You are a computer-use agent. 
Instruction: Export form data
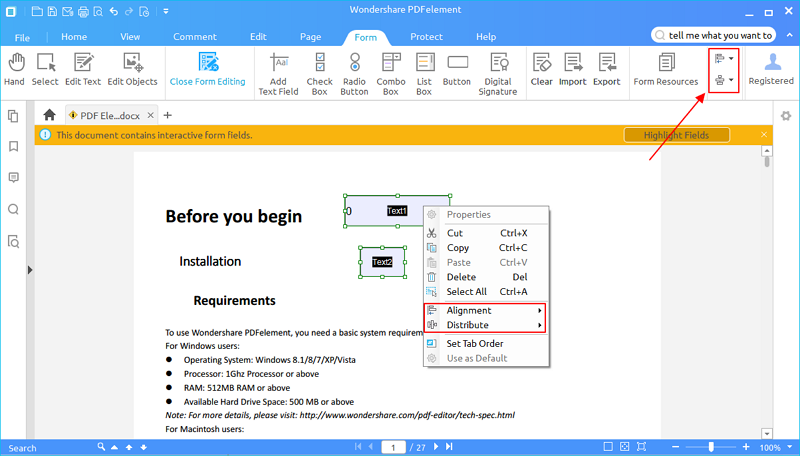click(607, 69)
